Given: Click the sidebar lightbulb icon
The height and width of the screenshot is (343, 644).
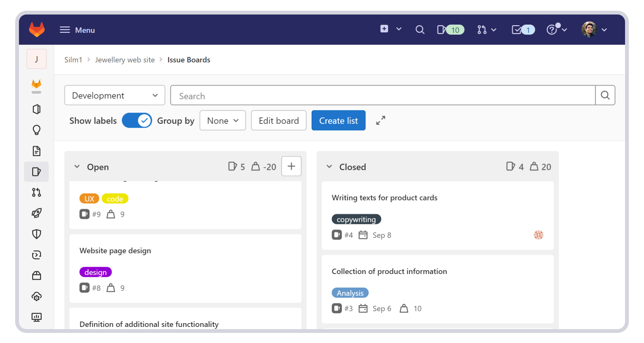Looking at the screenshot, I should pos(37,130).
